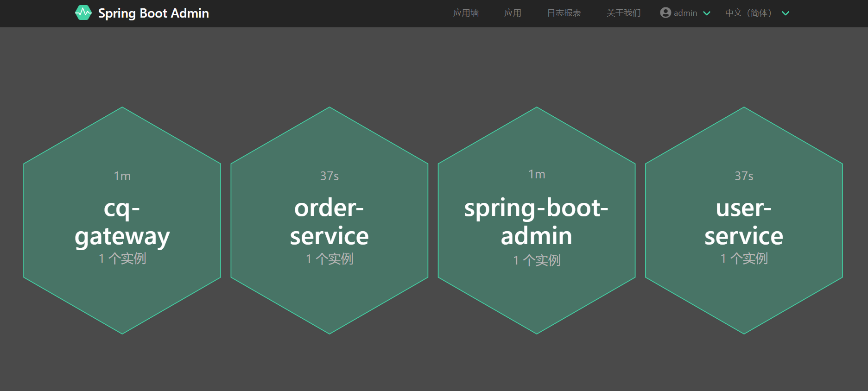This screenshot has width=868, height=391.
Task: Open the Spring Boot Admin home link
Action: [x=142, y=13]
